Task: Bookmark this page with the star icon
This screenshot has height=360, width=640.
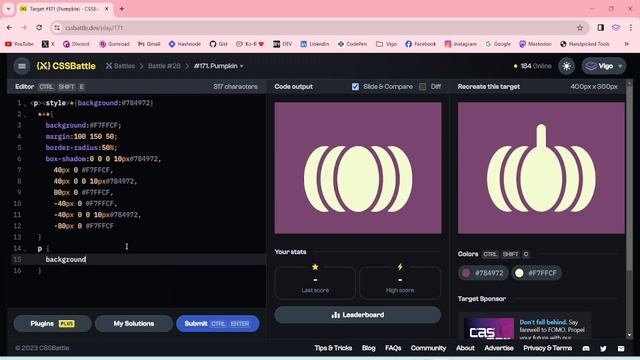Action: (x=580, y=28)
